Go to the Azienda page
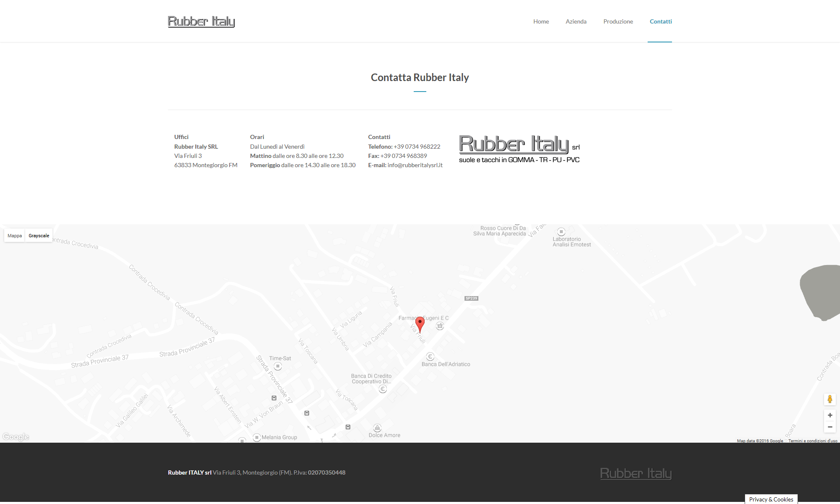840x504 pixels. pyautogui.click(x=576, y=21)
